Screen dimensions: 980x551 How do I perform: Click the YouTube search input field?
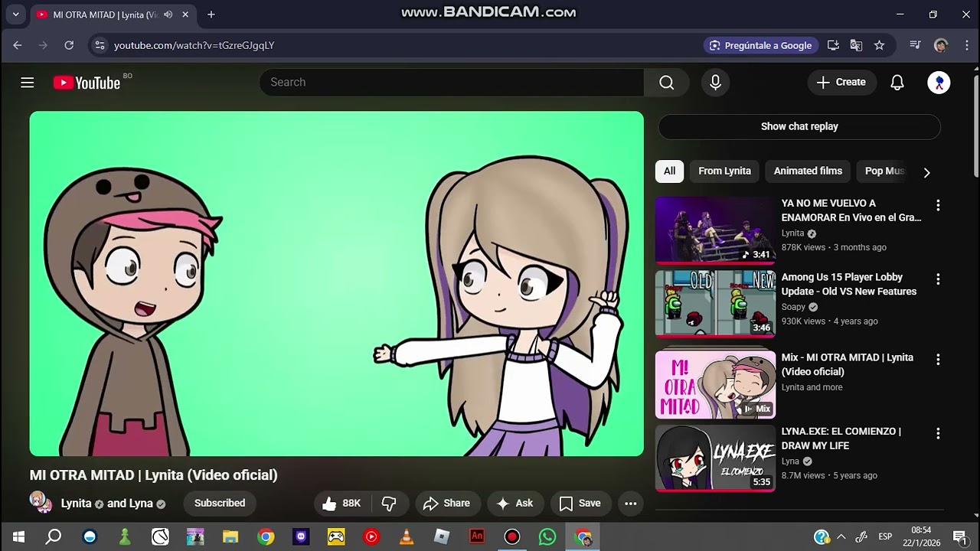click(x=452, y=82)
